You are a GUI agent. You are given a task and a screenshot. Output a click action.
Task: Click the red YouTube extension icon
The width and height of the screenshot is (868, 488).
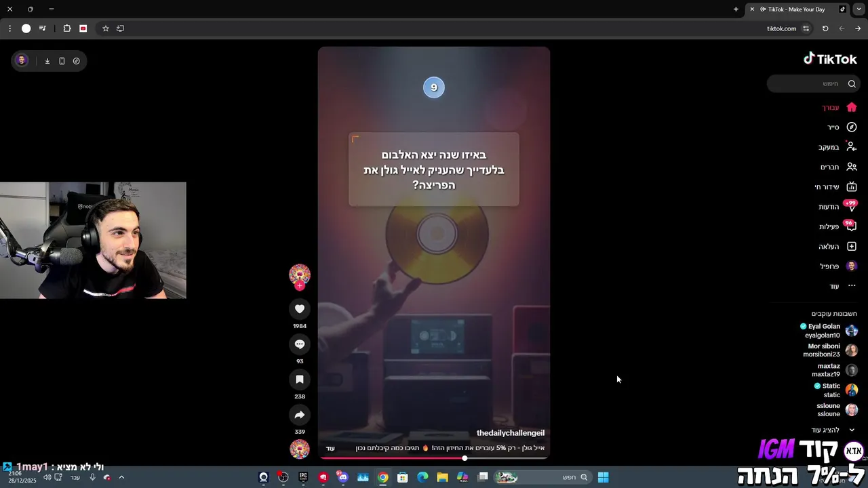83,28
